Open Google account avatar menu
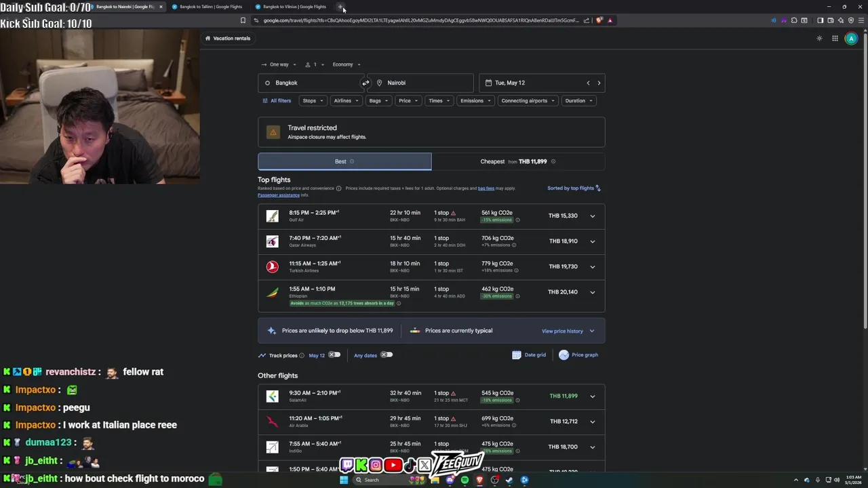The width and height of the screenshot is (868, 488). [x=851, y=39]
